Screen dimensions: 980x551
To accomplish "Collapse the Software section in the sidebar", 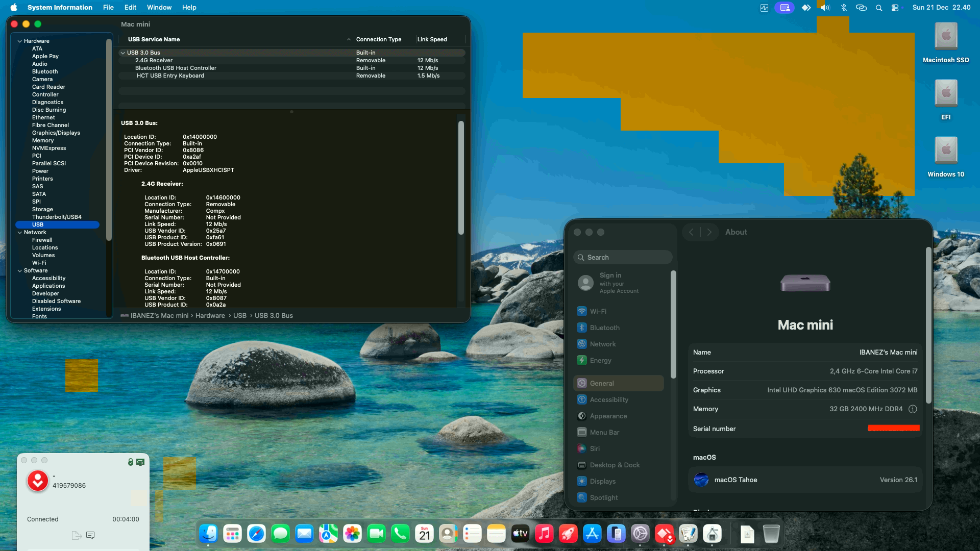I will (20, 271).
